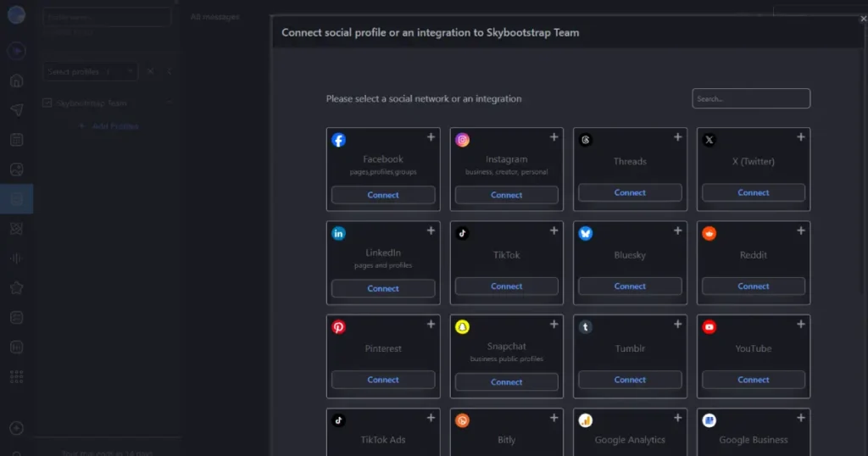This screenshot has height=456, width=868.
Task: Click the Reddit logo icon
Action: pos(709,234)
